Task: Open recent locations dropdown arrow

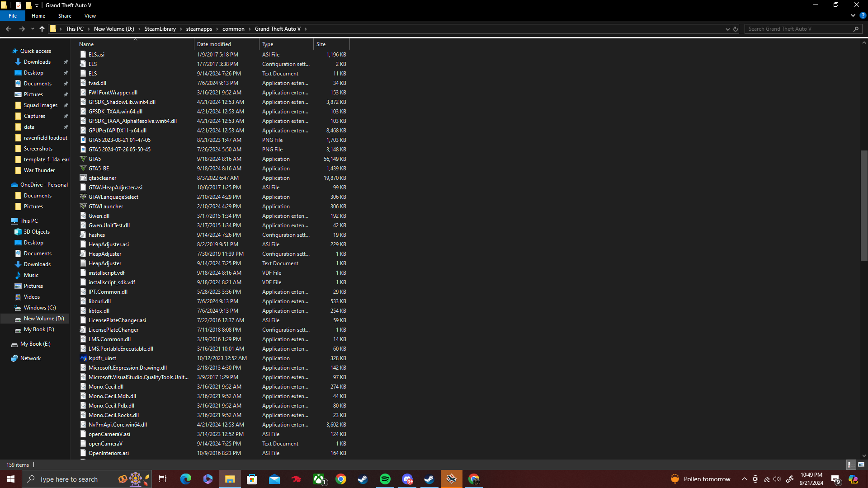Action: coord(33,29)
